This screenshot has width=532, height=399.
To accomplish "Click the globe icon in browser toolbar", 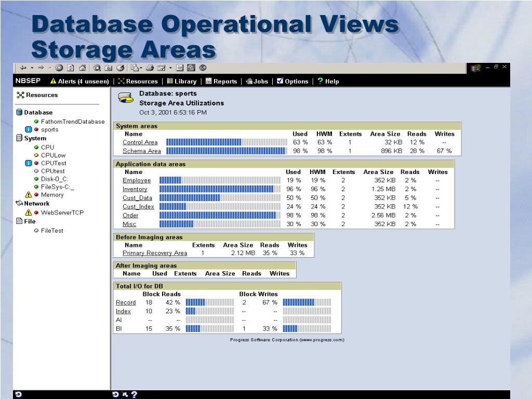I will [203, 68].
